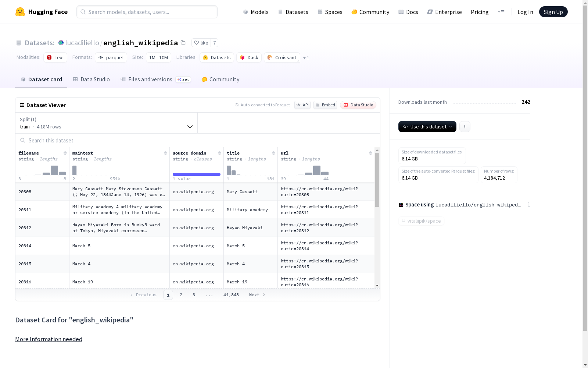Sort by the url column arrows
The height and width of the screenshot is (368, 588).
tap(370, 153)
